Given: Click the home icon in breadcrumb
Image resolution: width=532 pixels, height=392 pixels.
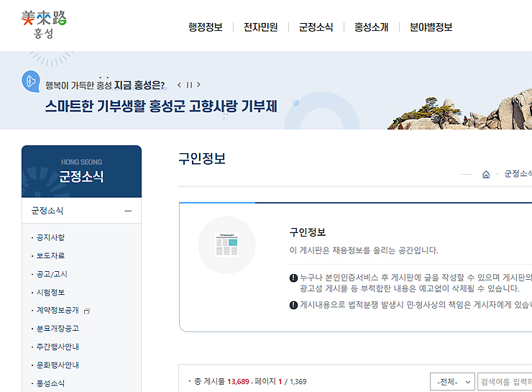Looking at the screenshot, I should [486, 175].
